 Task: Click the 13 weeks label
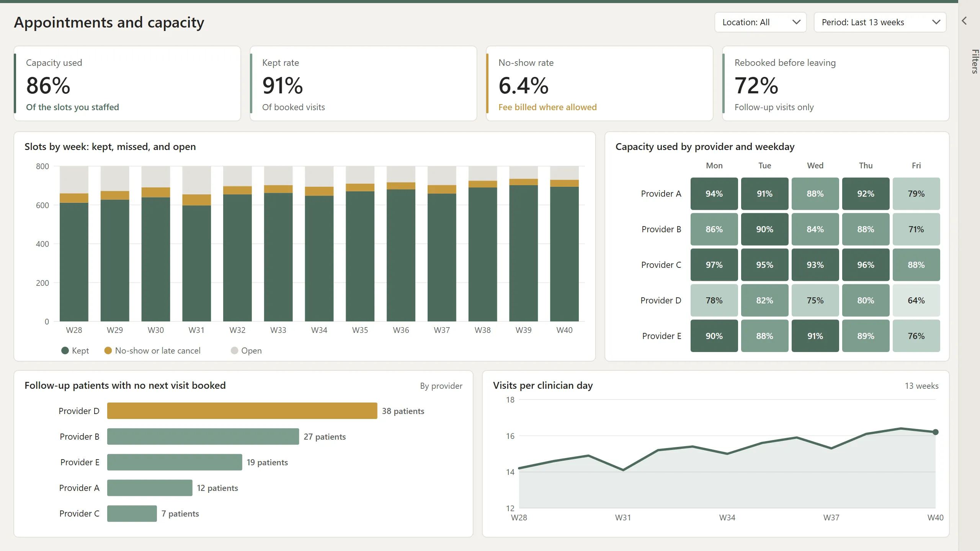pos(921,386)
